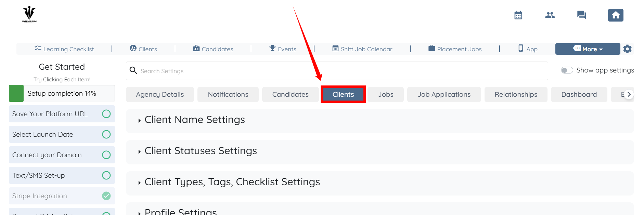Expand Client Name Settings section
Image resolution: width=644 pixels, height=215 pixels.
tap(195, 120)
